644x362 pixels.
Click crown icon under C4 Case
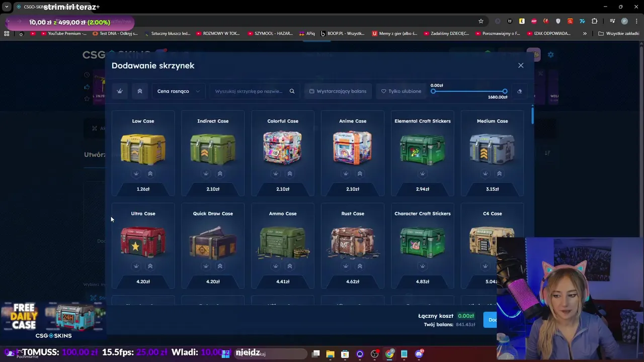485,266
